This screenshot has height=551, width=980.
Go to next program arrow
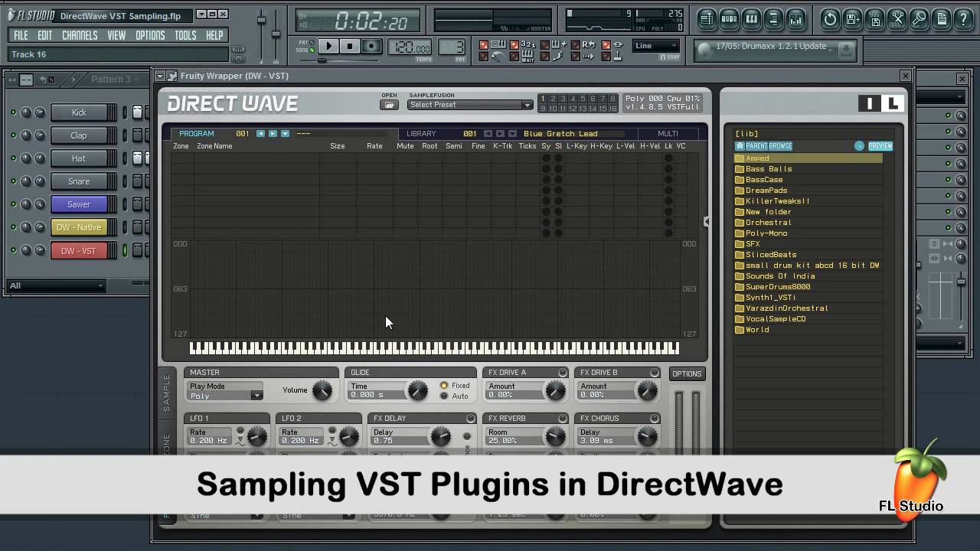pos(273,133)
